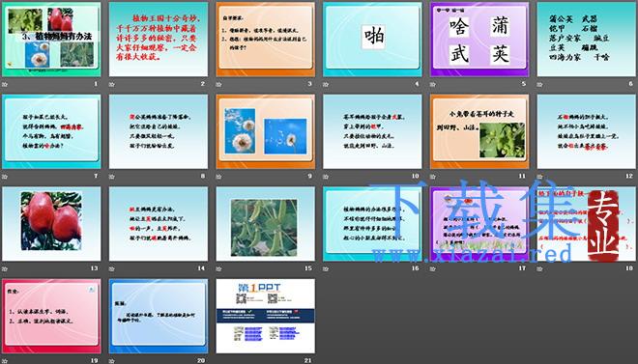Select slide 20 blue extension slide
Screen dimensions: 638x364
pyautogui.click(x=159, y=316)
